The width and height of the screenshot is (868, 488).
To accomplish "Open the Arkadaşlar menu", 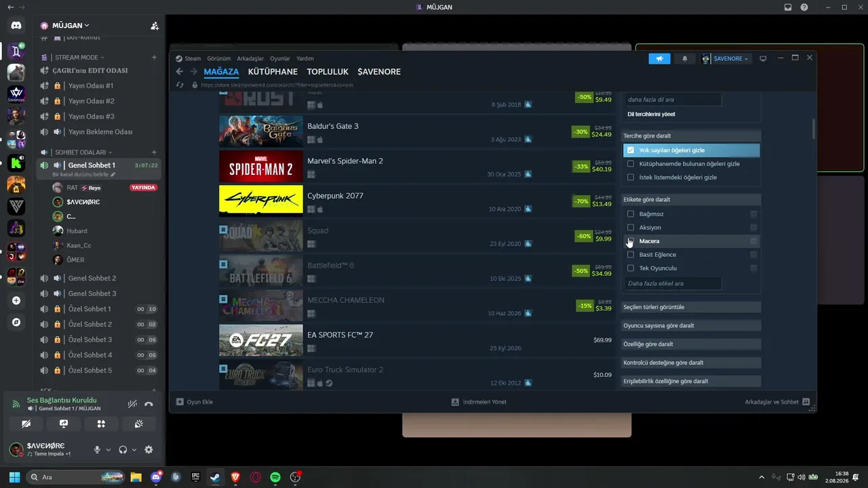I will (x=250, y=59).
